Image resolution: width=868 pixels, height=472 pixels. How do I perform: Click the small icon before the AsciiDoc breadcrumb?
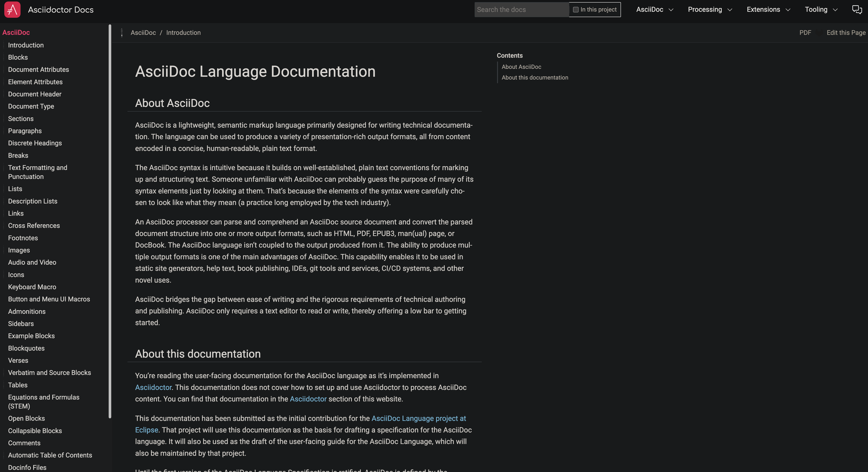122,33
